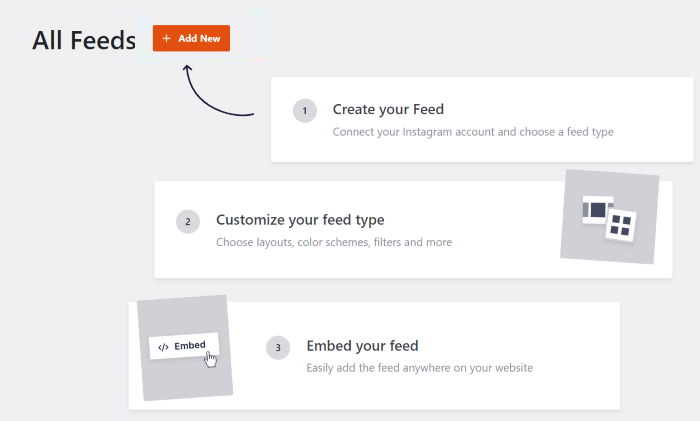700x421 pixels.
Task: Click the step 1 number badge
Action: point(305,110)
